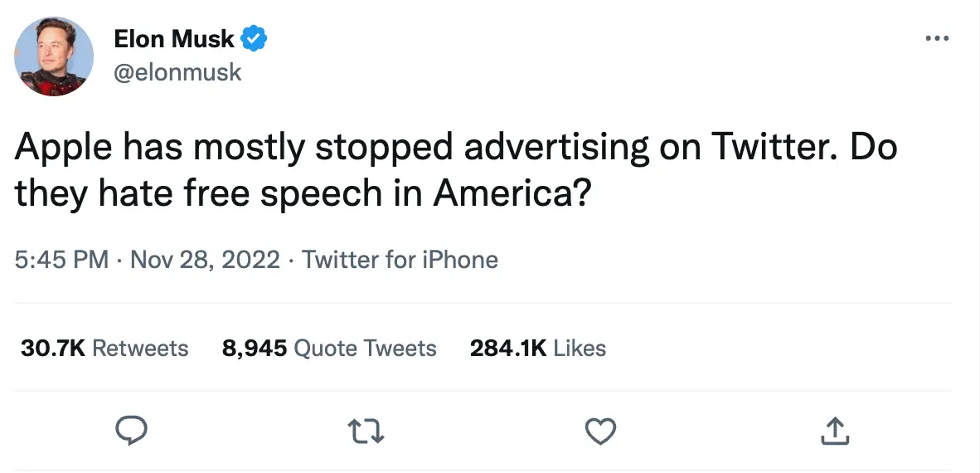Click the 30.7K retweet count number
980x473 pixels.
[52, 348]
